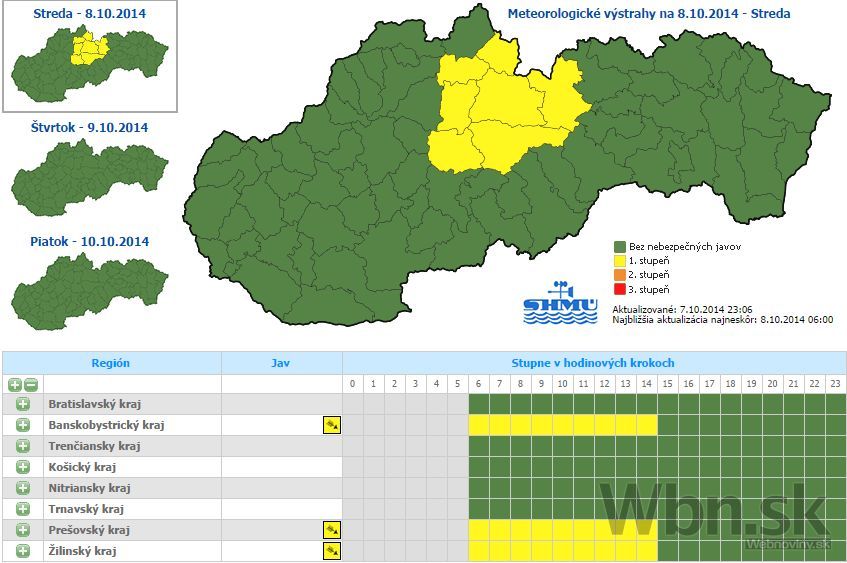Click the Prešovský kraj yellow warning icon
Viewport: 847px width, 563px height.
coord(332,530)
